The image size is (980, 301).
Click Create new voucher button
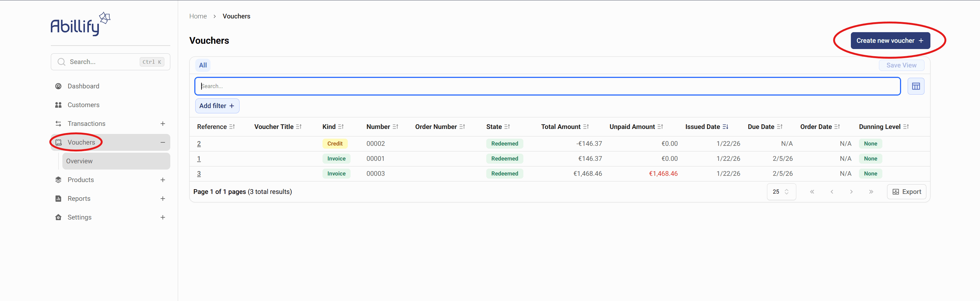[890, 40]
